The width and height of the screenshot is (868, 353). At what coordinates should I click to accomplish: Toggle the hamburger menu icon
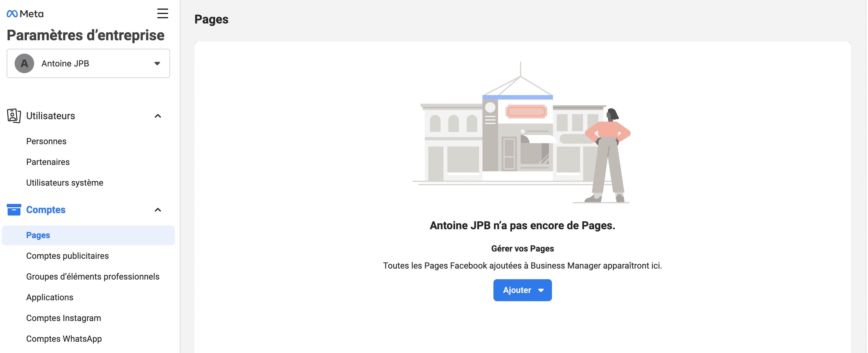coord(163,13)
